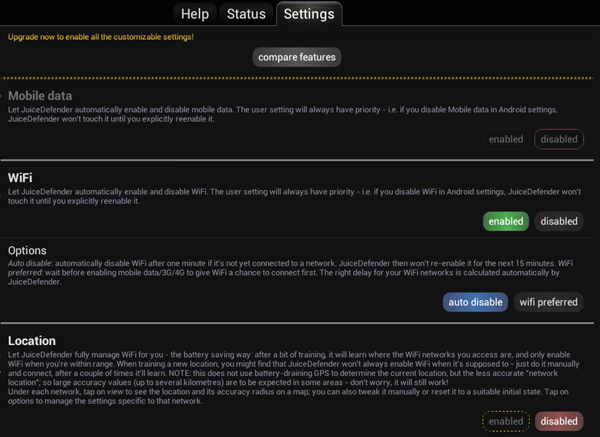
Task: Set Mobile data to disabled
Action: point(559,139)
